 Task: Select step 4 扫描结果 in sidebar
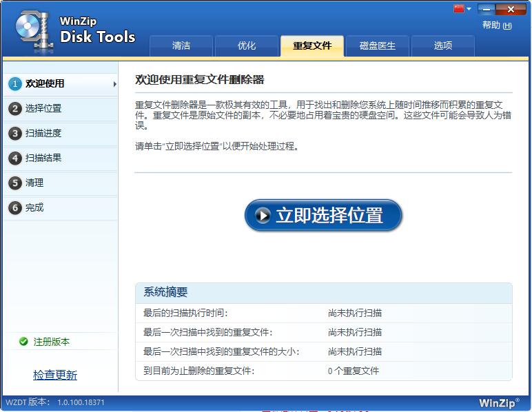pyautogui.click(x=61, y=158)
